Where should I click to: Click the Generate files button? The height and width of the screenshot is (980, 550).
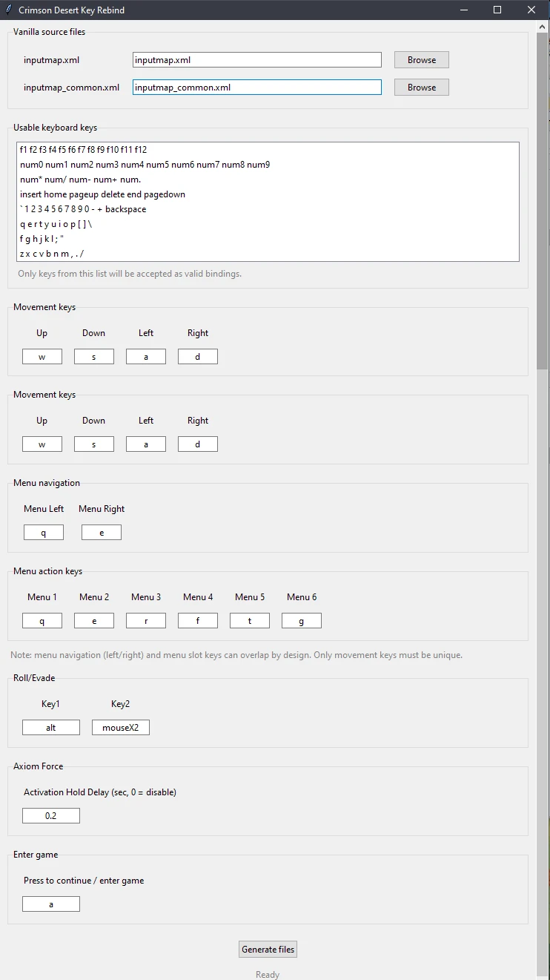(x=268, y=950)
